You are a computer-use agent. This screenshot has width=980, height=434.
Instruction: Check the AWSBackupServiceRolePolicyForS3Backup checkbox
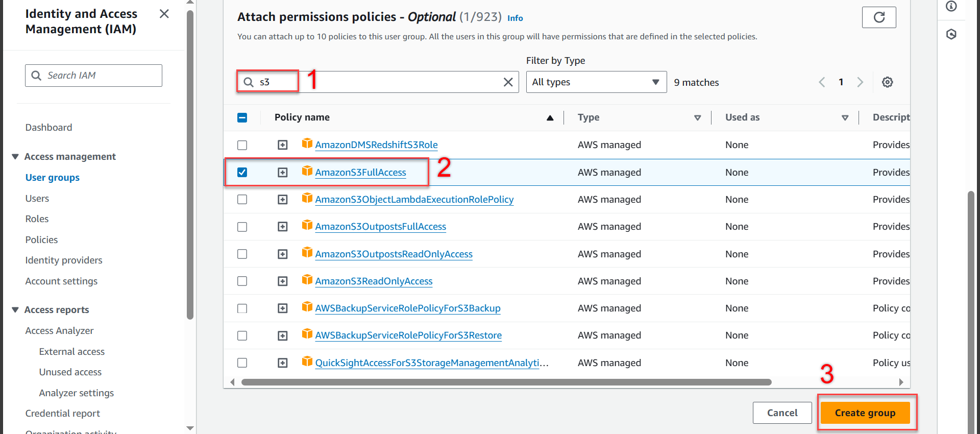(242, 308)
